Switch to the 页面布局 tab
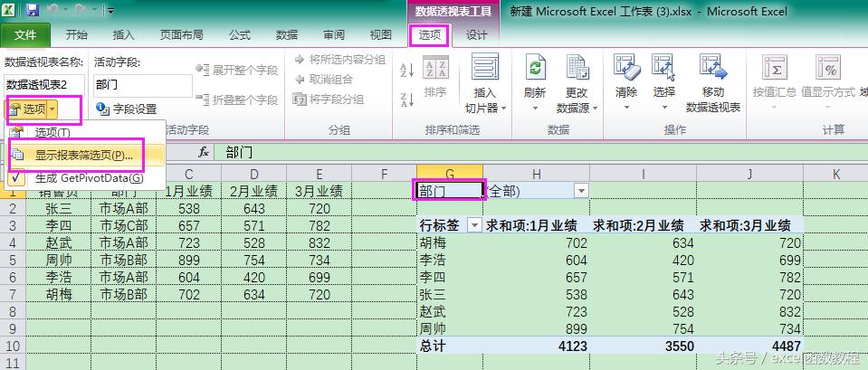 [182, 35]
